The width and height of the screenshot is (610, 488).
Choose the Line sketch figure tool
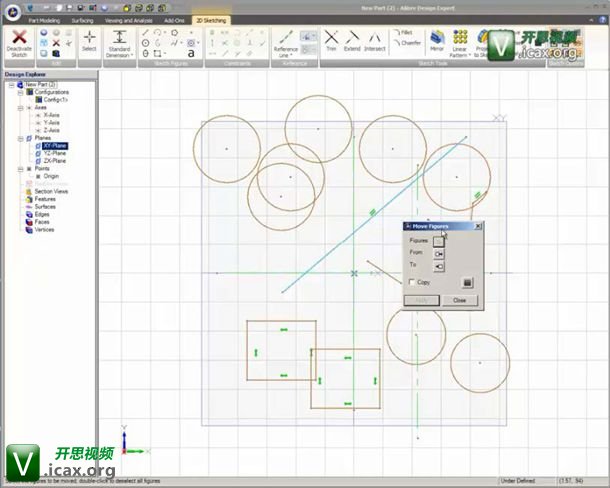pos(145,33)
